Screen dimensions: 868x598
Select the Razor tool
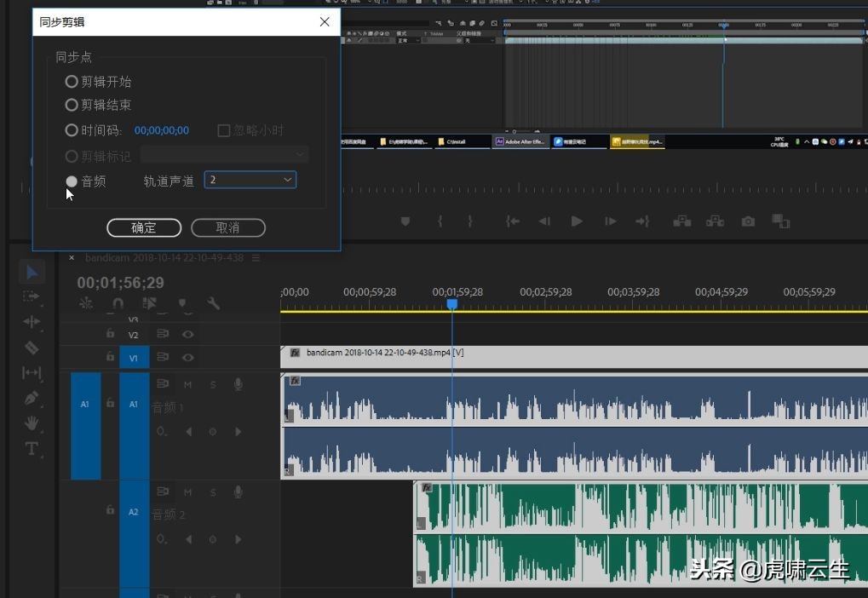coord(32,347)
